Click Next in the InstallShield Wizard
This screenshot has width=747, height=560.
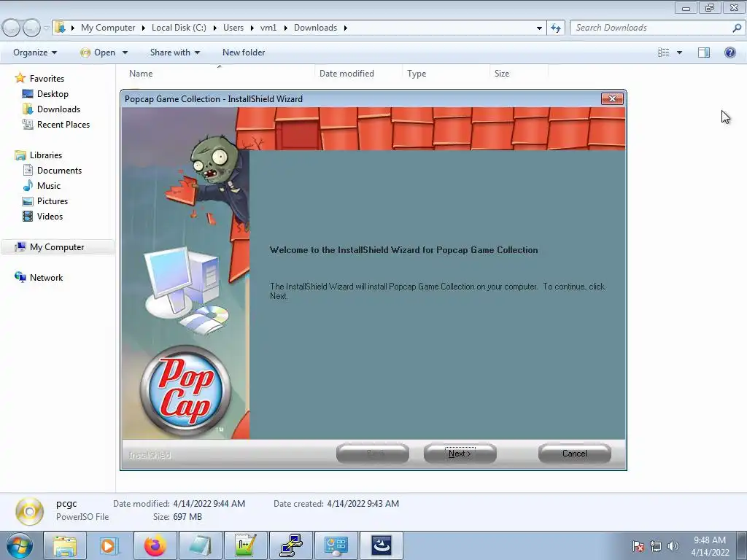pyautogui.click(x=460, y=454)
